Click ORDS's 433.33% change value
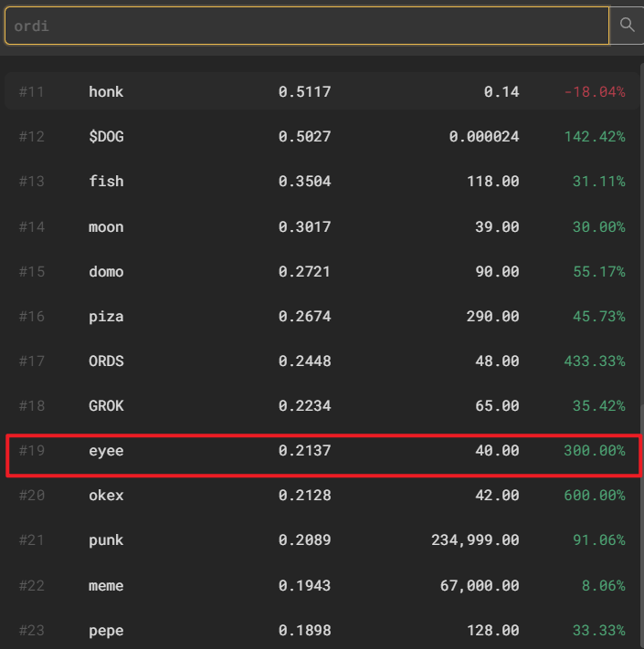This screenshot has width=644, height=649. tap(595, 361)
